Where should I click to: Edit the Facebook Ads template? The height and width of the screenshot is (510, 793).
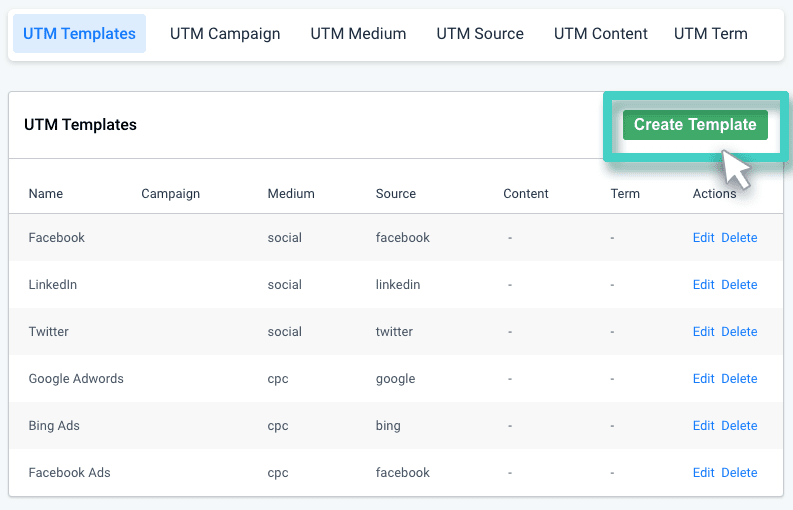click(x=703, y=473)
